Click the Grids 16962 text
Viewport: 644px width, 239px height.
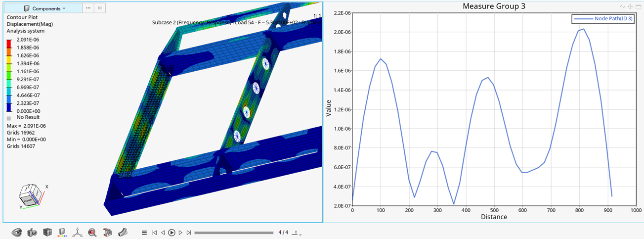[21, 133]
